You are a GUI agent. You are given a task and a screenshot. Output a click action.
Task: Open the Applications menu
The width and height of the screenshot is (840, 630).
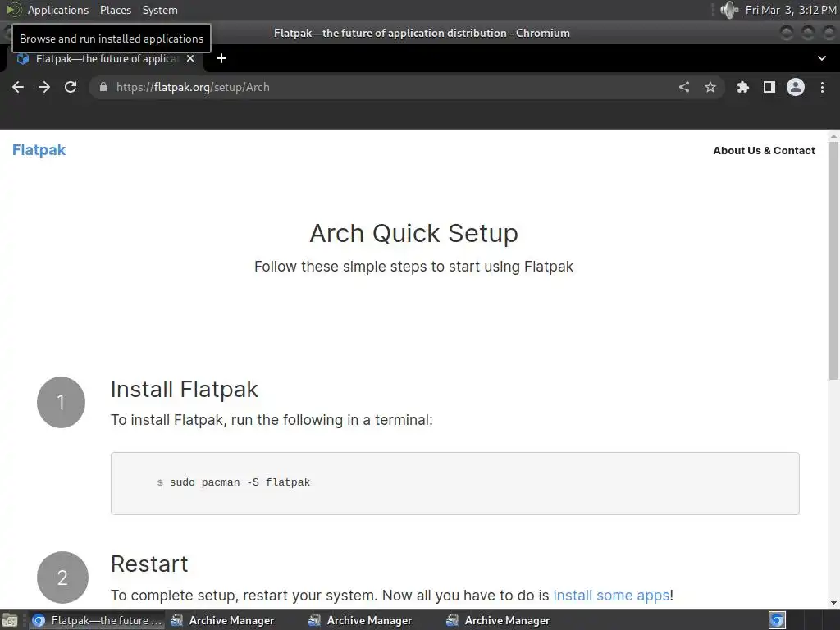pos(58,10)
